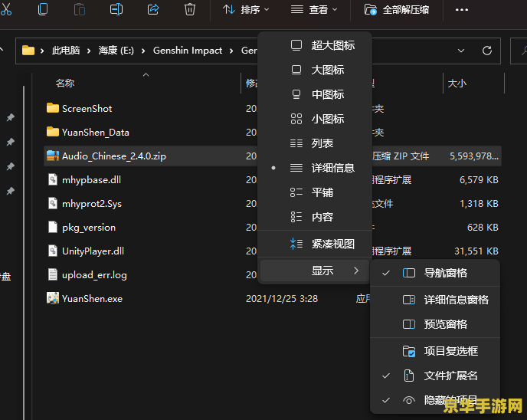Click 此电脑 in the breadcrumb path
The width and height of the screenshot is (527, 420).
66,51
